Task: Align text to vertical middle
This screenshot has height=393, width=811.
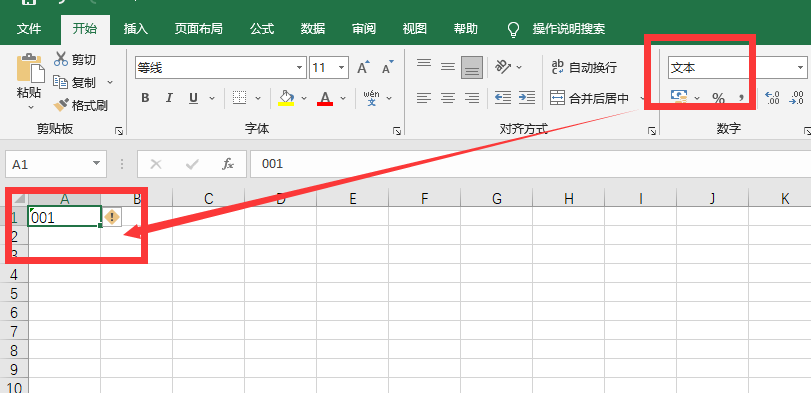Action: (448, 67)
